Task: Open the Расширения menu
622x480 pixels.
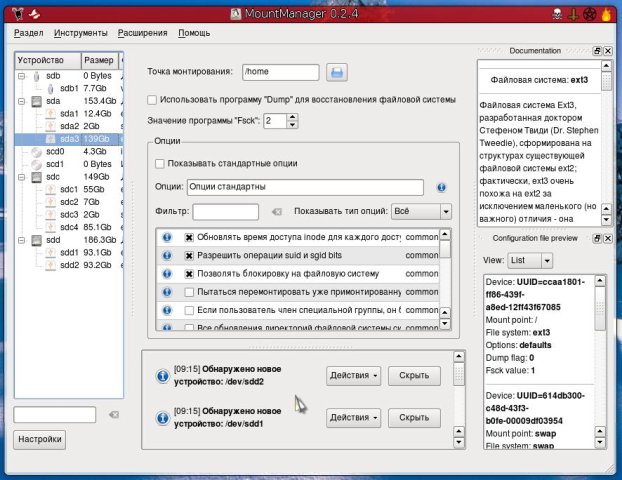Action: click(142, 33)
